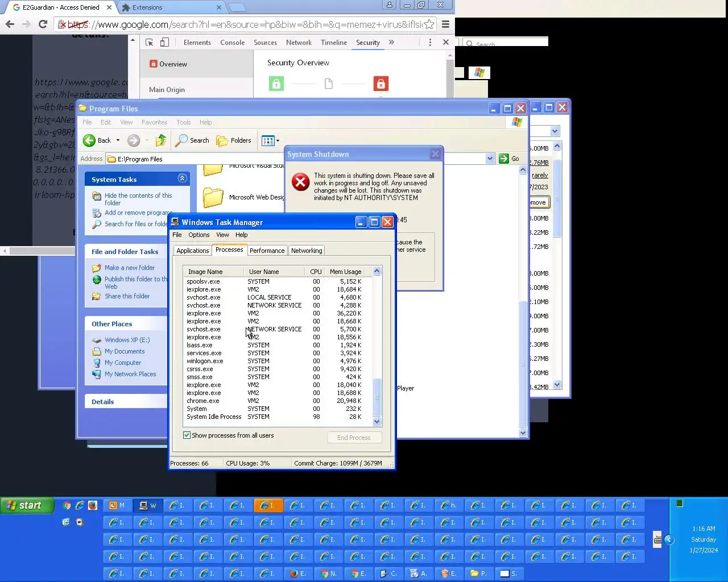Open DevTools three-dot customize menu
The height and width of the screenshot is (582, 728).
point(430,43)
